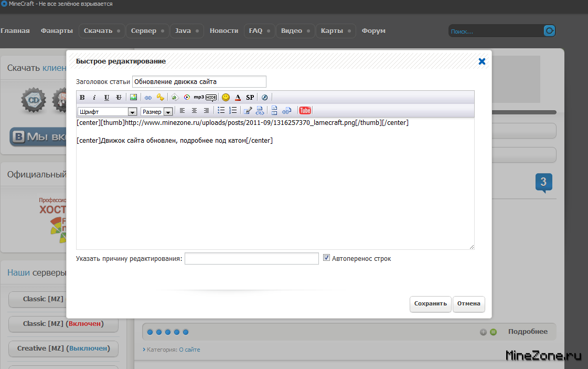Apply italic formatting to text

(94, 98)
